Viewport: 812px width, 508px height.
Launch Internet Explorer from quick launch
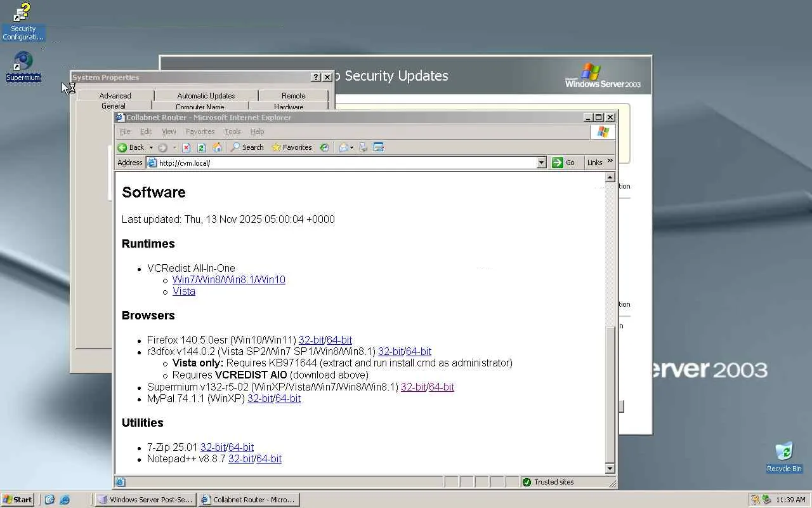[x=65, y=500]
